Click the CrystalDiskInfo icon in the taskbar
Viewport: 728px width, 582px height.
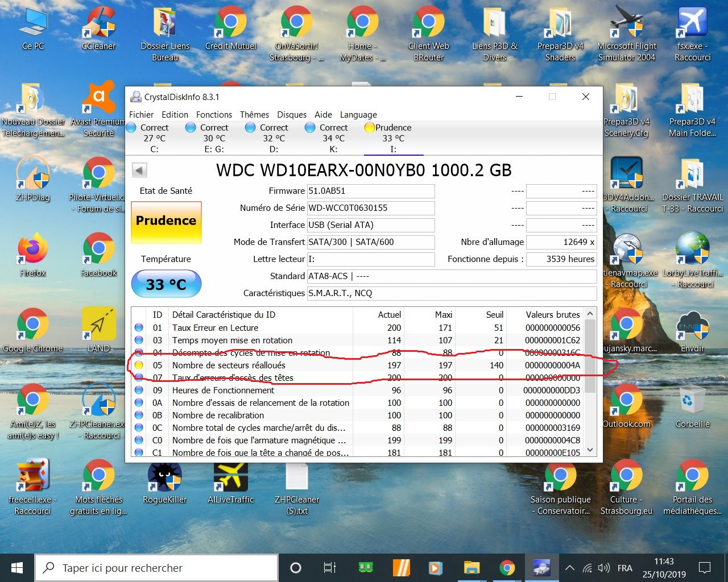pyautogui.click(x=541, y=567)
